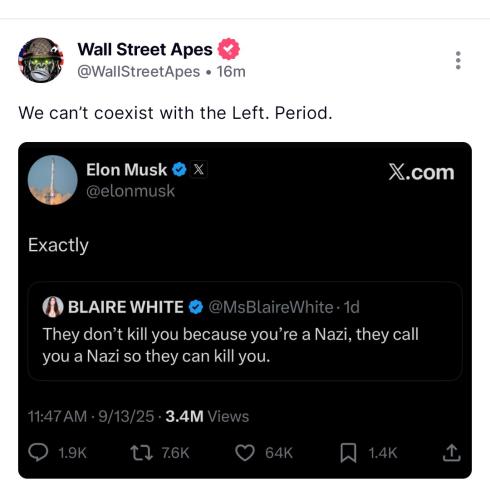This screenshot has width=490, height=500.
Task: Click the Wall Street Apes gorilla avatar
Action: (x=41, y=60)
